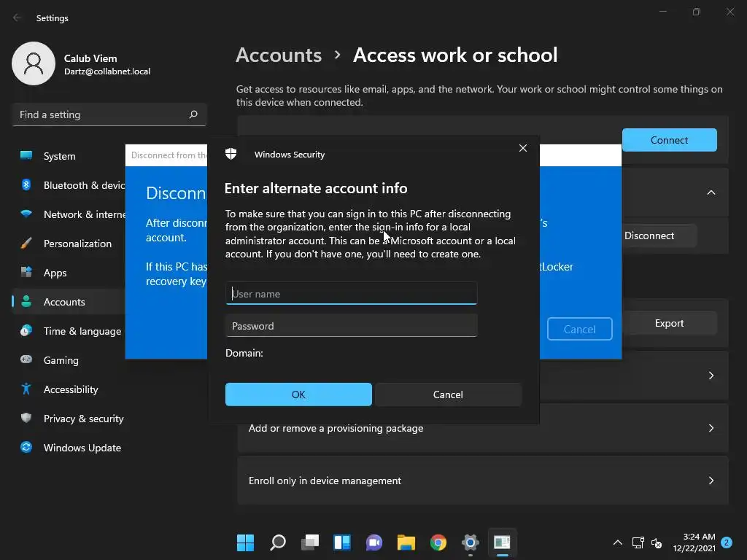Expand the row chevron below Export
The height and width of the screenshot is (560, 747).
click(711, 376)
